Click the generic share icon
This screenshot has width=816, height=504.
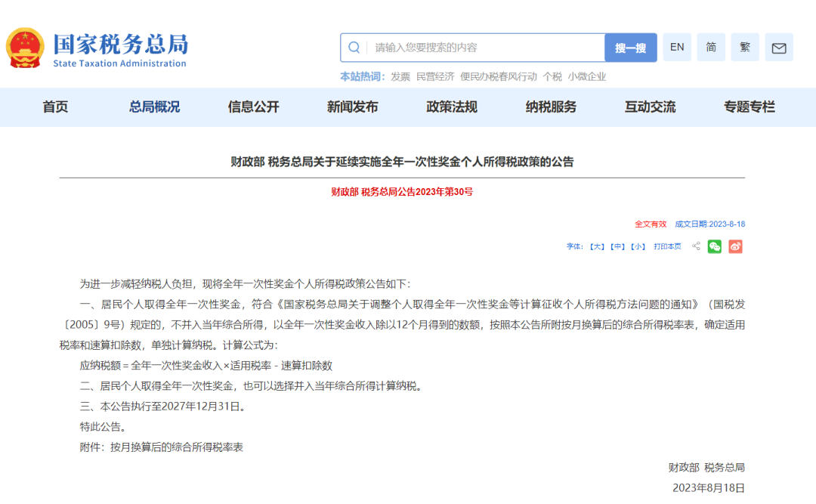tap(696, 246)
